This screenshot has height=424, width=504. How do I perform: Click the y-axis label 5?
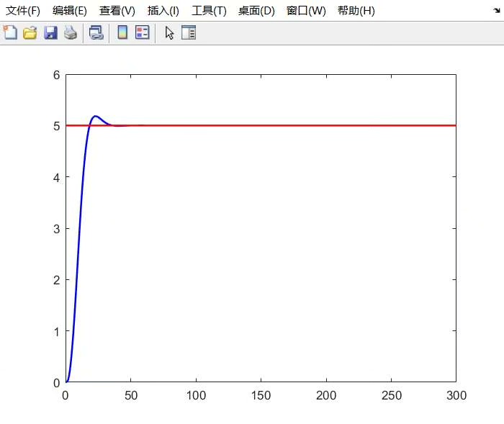pos(57,126)
